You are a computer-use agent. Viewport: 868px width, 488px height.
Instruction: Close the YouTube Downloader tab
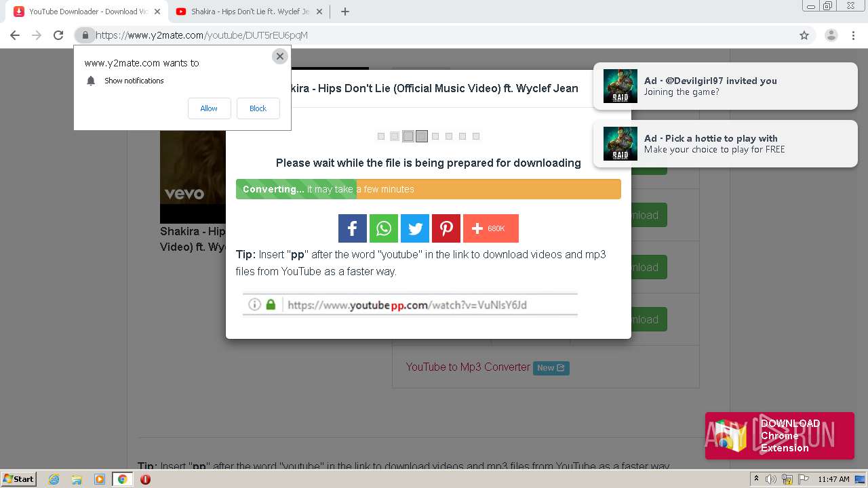[x=157, y=12]
